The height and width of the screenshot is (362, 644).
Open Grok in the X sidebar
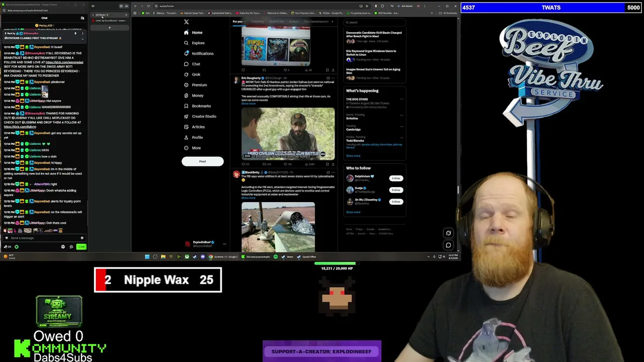[192, 74]
